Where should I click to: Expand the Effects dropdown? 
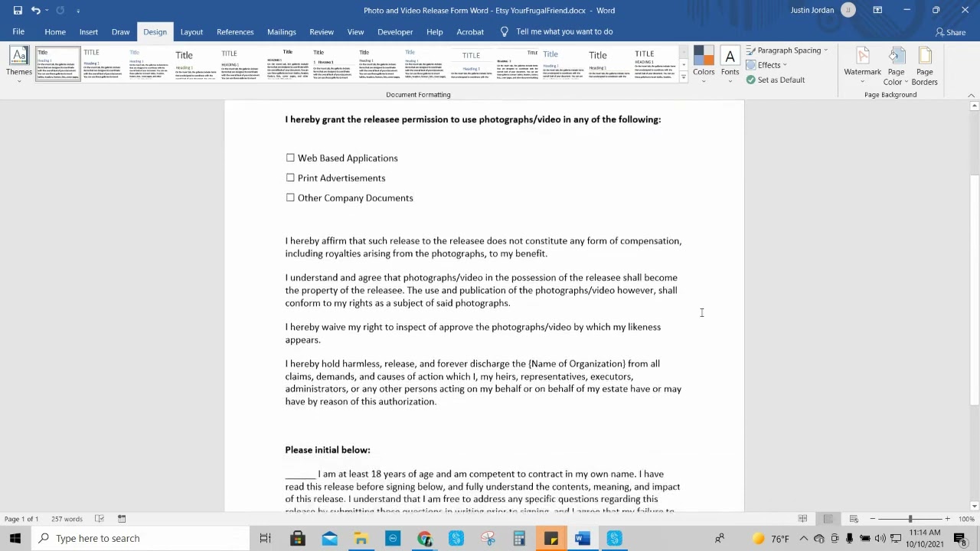767,65
